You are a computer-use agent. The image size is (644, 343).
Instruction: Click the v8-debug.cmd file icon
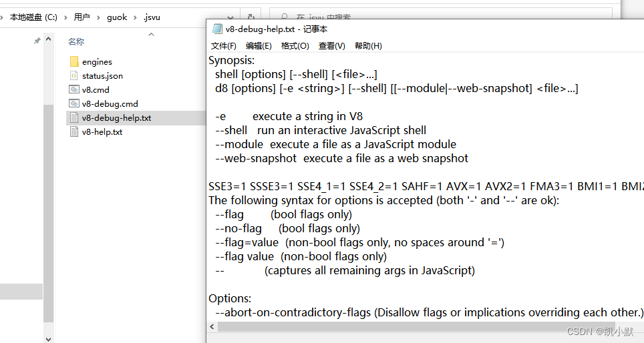tap(74, 103)
